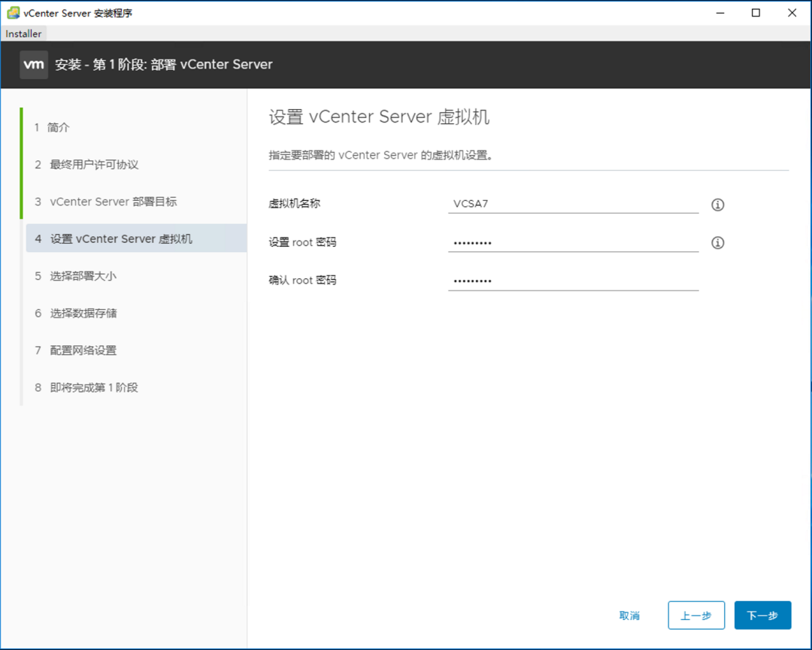Select step 4 设置 vCenter Server 虚拟机
Viewport: 812px width, 650px height.
click(135, 238)
